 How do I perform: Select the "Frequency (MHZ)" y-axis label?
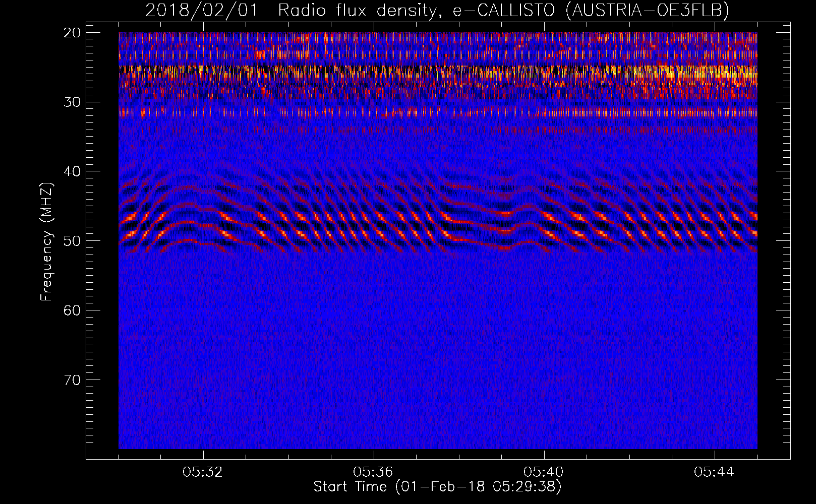[x=47, y=242]
